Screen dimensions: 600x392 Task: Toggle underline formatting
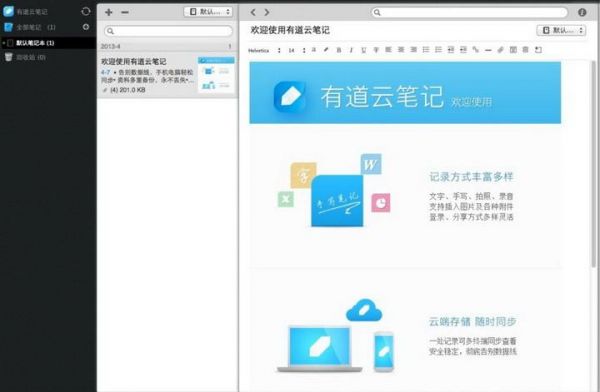[364, 50]
